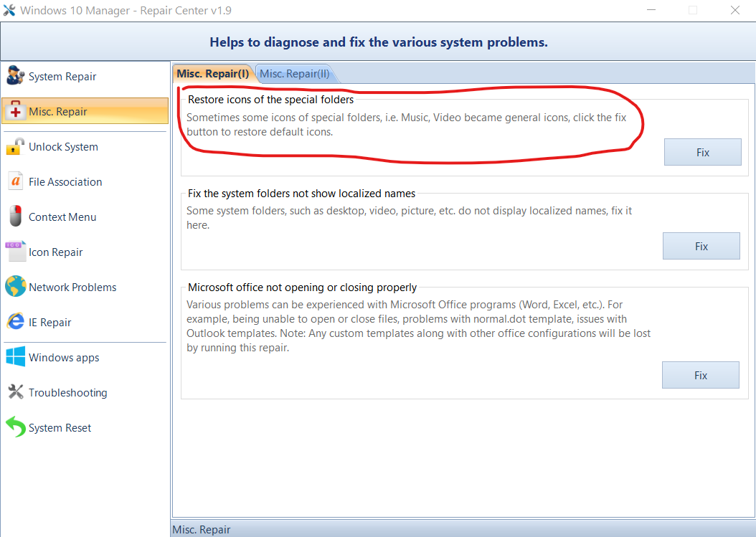Click Fix for Microsoft Office not opening
The image size is (756, 537).
(700, 376)
